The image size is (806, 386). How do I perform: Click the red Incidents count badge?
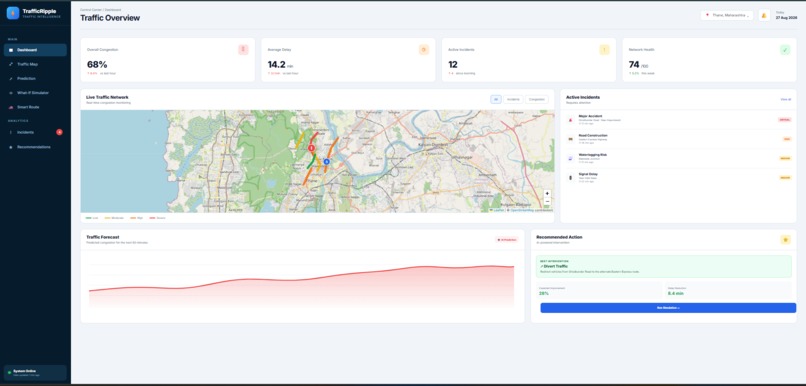click(59, 132)
